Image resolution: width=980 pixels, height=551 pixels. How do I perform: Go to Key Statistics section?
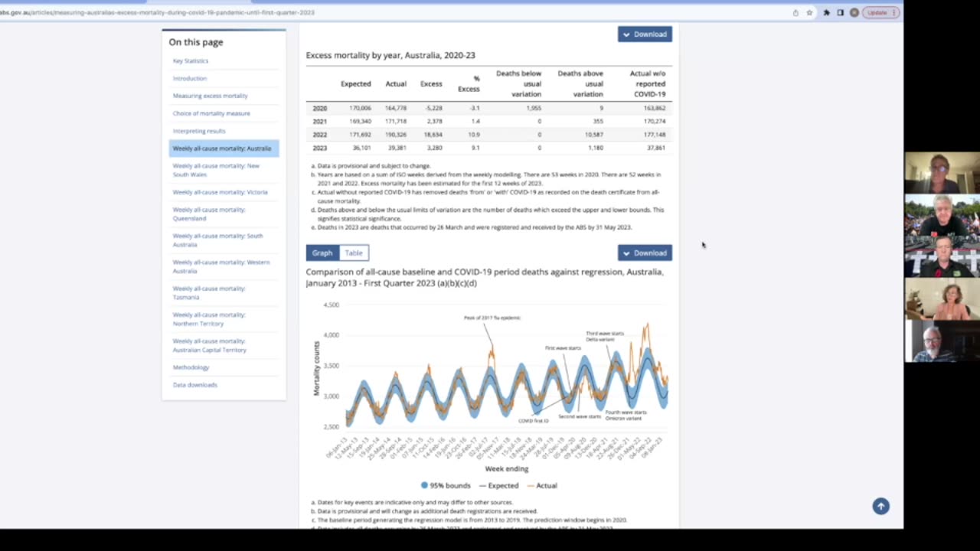tap(191, 60)
